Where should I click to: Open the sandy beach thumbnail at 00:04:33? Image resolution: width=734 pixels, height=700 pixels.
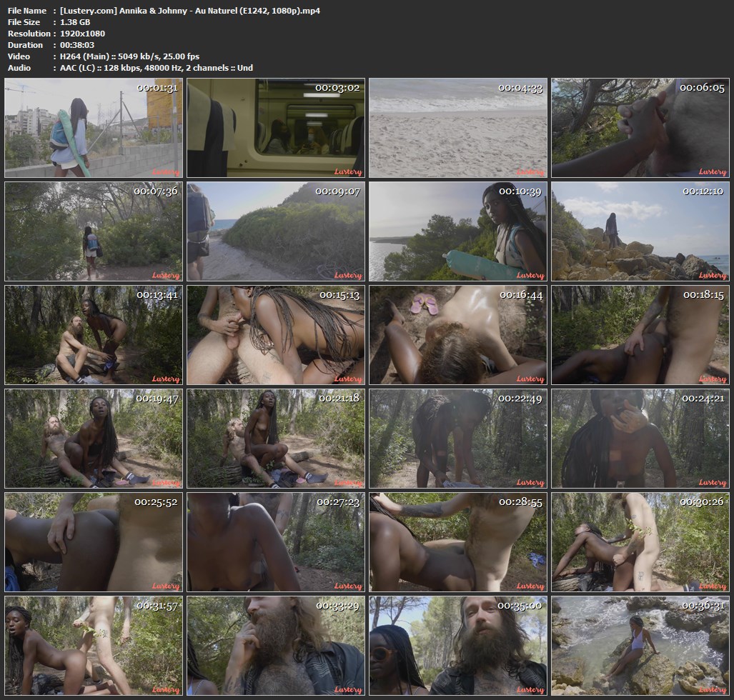[458, 128]
